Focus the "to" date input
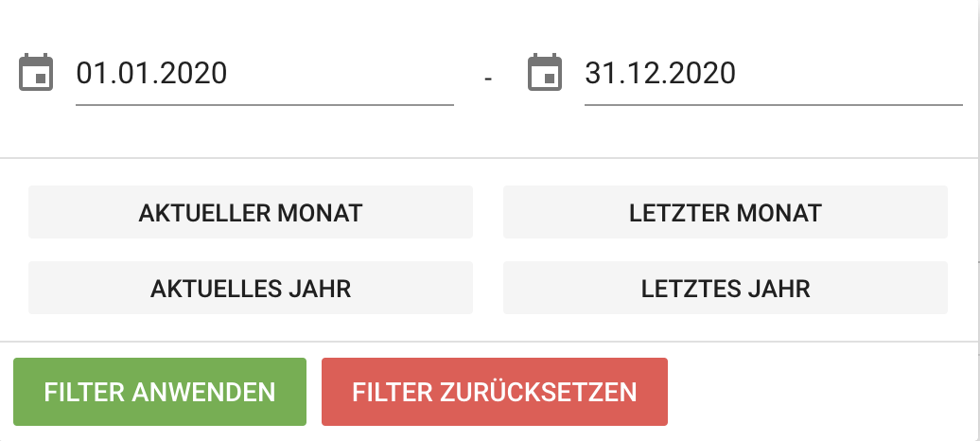This screenshot has height=441, width=980. click(772, 74)
